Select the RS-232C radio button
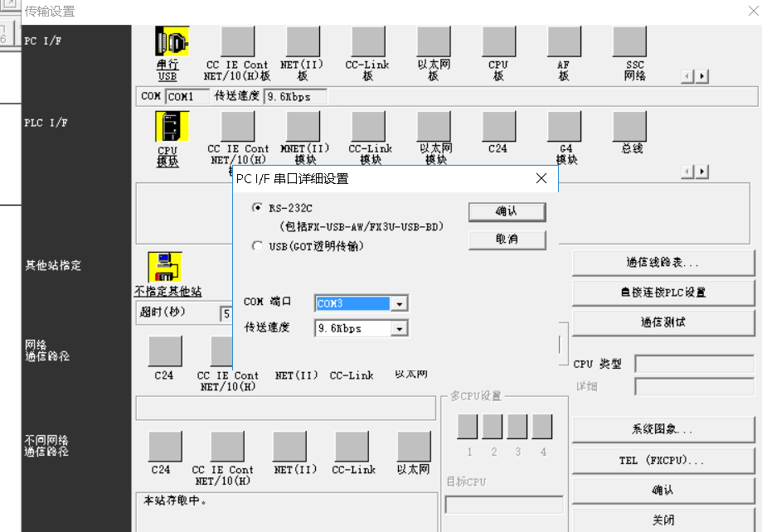 (257, 208)
